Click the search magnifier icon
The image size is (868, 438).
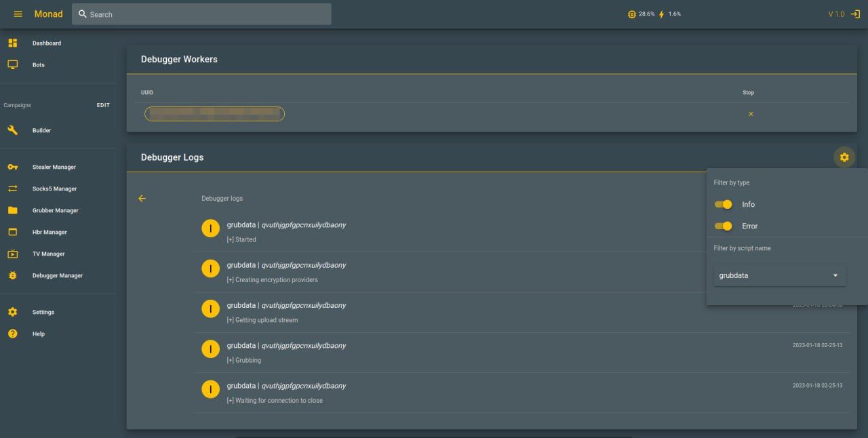pyautogui.click(x=83, y=14)
